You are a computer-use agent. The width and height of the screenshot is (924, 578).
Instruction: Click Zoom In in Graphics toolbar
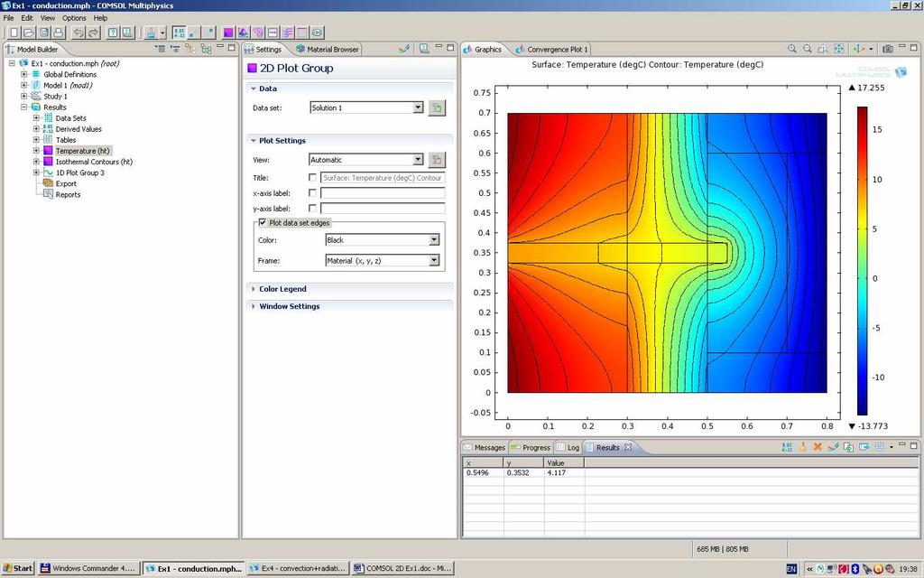pyautogui.click(x=792, y=49)
